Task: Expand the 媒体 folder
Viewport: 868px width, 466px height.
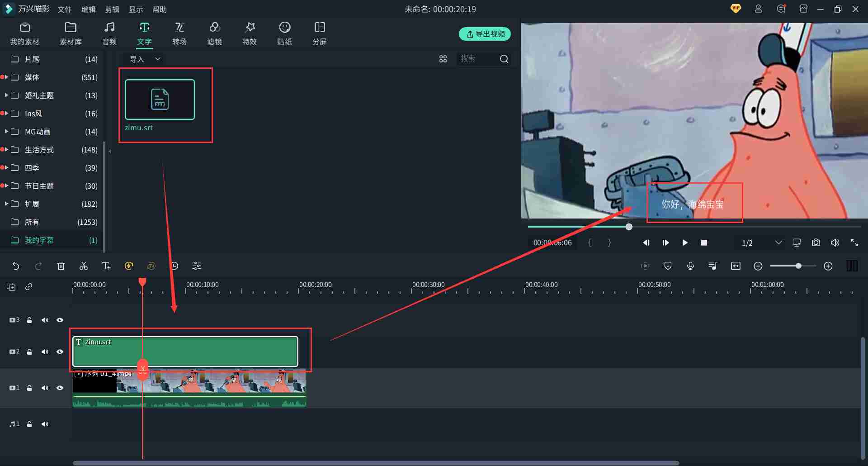Action: [x=6, y=77]
